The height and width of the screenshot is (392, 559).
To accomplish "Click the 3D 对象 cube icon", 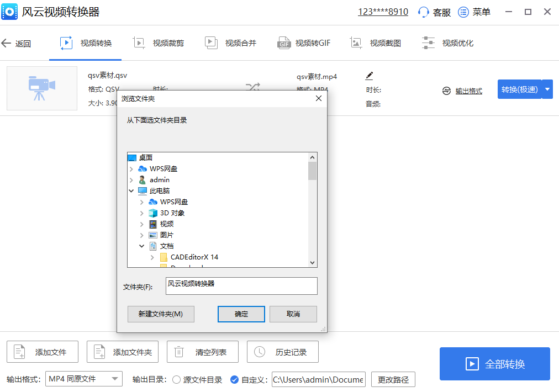I will coord(153,213).
